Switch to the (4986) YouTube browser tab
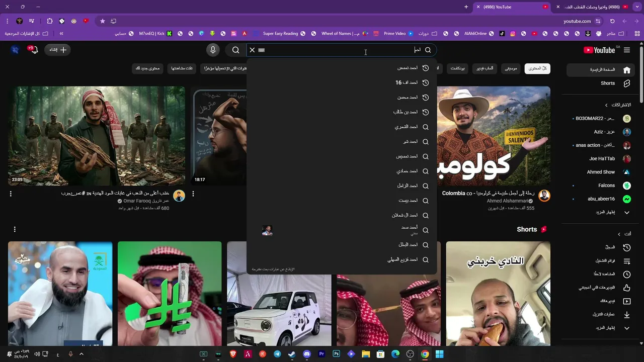644x362 pixels. click(513, 7)
